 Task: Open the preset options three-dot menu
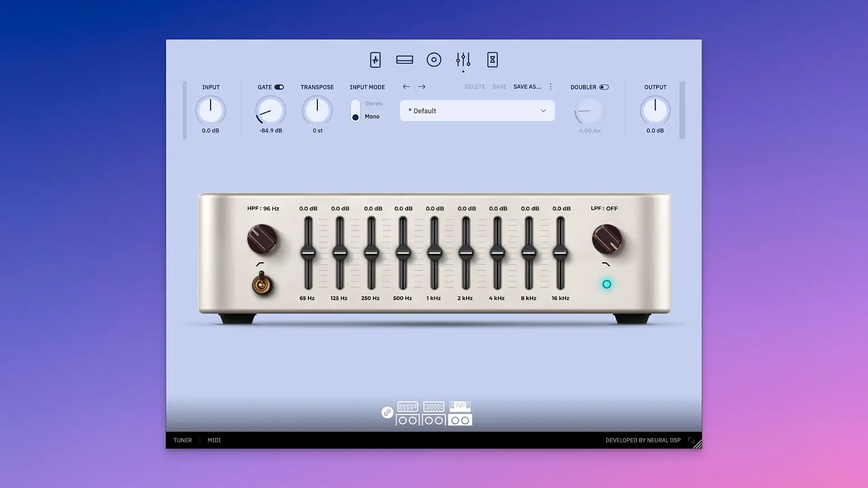pos(550,86)
